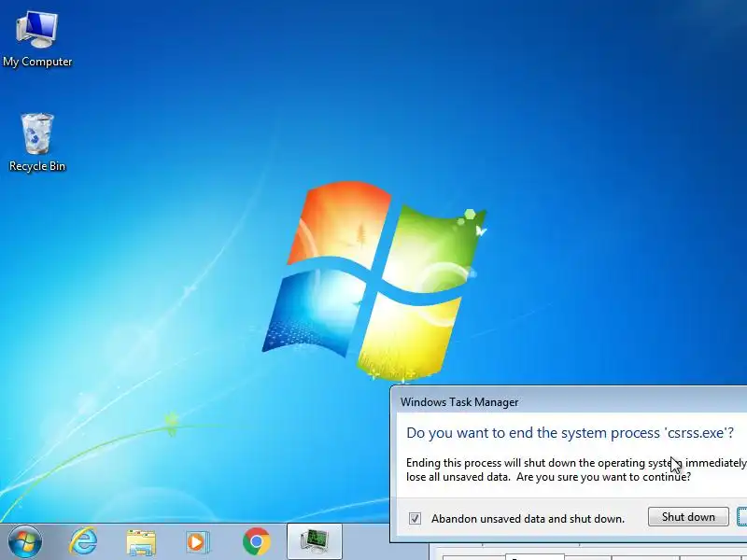Viewport: 747px width, 560px height.
Task: Click the csrss.exe question heading text
Action: (x=571, y=432)
